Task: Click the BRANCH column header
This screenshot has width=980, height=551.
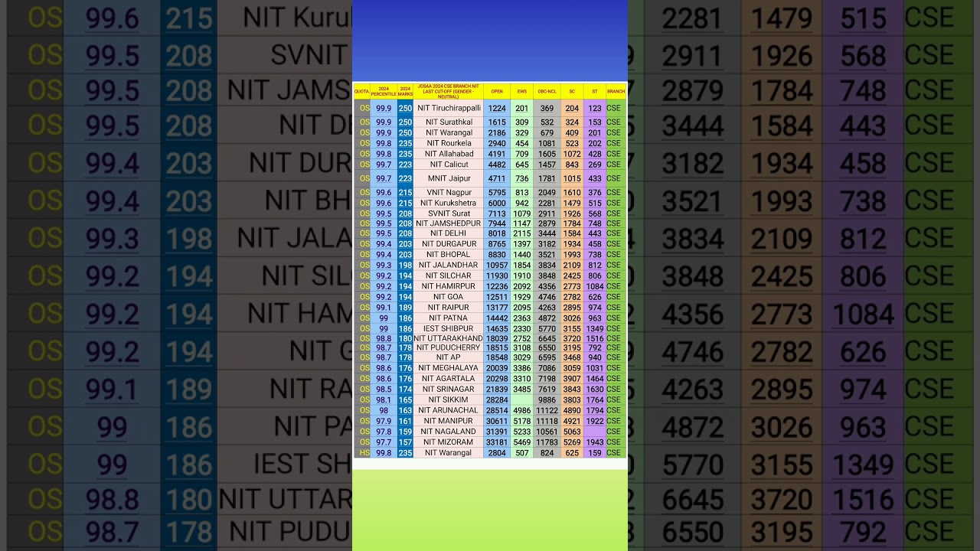Action: tap(616, 91)
